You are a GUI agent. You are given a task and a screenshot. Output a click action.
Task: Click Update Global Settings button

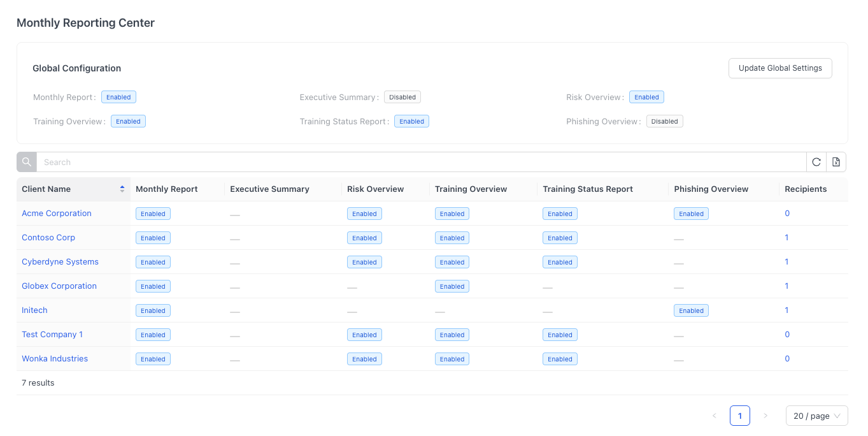pyautogui.click(x=780, y=68)
